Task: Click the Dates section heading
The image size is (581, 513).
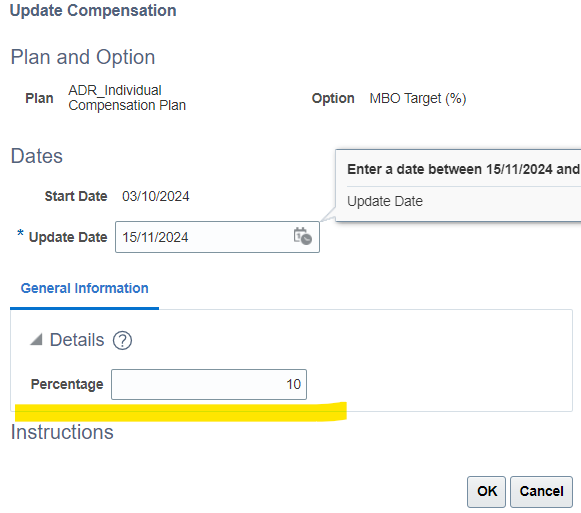Action: pos(37,156)
